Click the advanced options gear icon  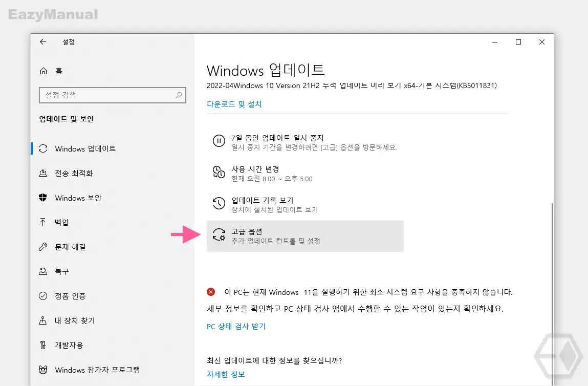[x=219, y=235]
